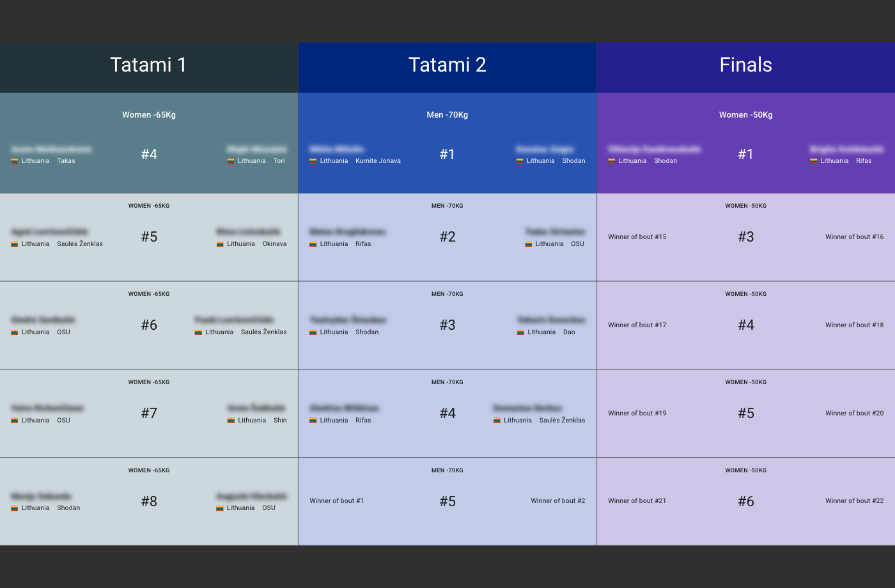Screen dimensions: 895x588
Task: Select the Winner of bout #1 entry
Action: [x=336, y=501]
